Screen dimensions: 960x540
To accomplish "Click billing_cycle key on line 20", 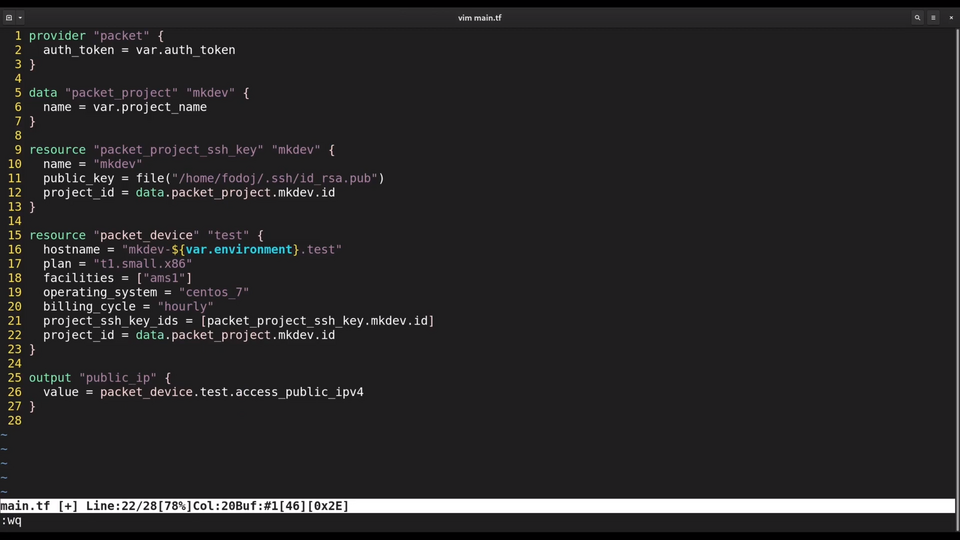I will (x=89, y=307).
